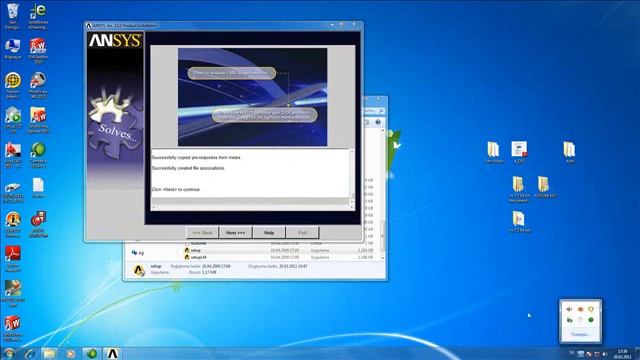
Task: Open the Computer desktop icon
Action: 13,49
